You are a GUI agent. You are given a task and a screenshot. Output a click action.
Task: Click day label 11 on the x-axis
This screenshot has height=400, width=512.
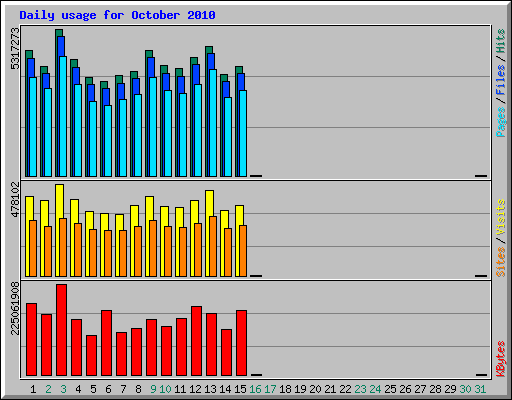tap(180, 389)
